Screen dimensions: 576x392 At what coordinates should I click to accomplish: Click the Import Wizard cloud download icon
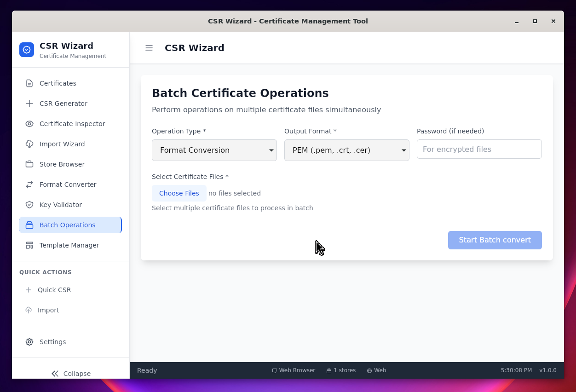[x=29, y=144]
